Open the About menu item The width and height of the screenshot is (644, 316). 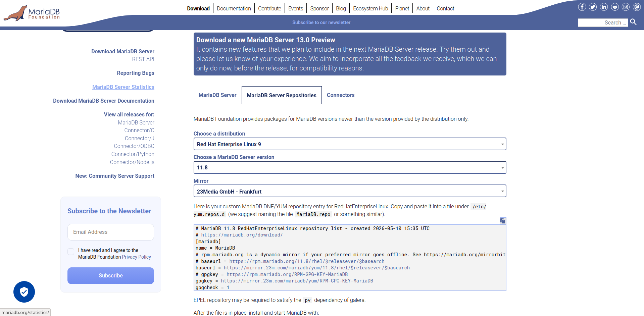pos(423,8)
